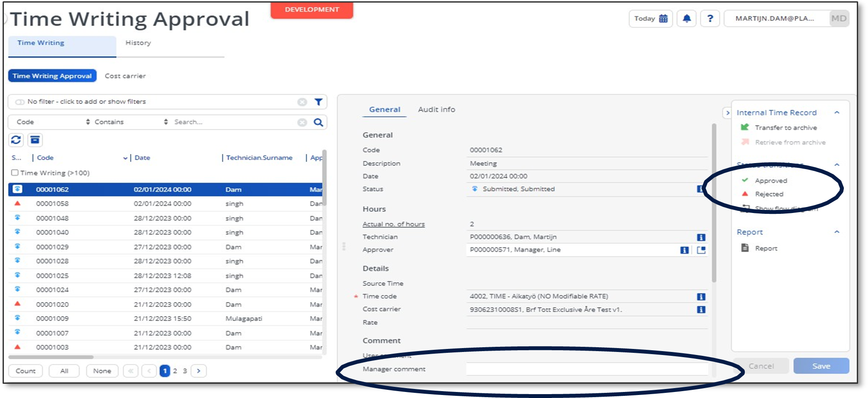This screenshot has width=868, height=398.
Task: Select record 00001040
Action: (165, 232)
